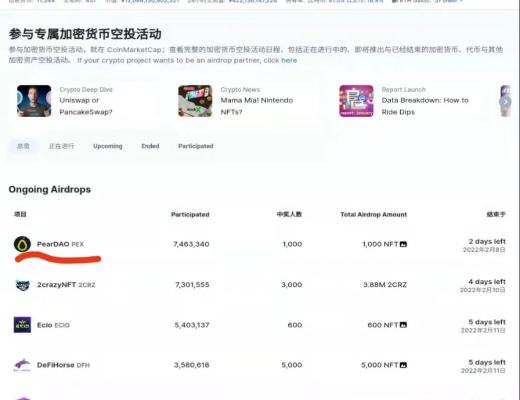This screenshot has width=520, height=400.
Task: Select the 总览 tab
Action: [23, 146]
